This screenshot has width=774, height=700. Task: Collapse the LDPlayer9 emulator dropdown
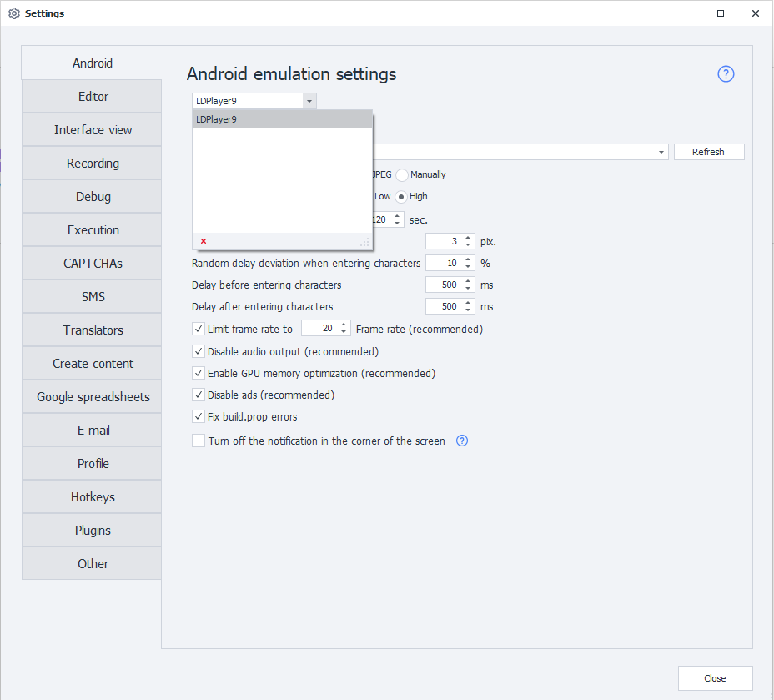click(309, 101)
